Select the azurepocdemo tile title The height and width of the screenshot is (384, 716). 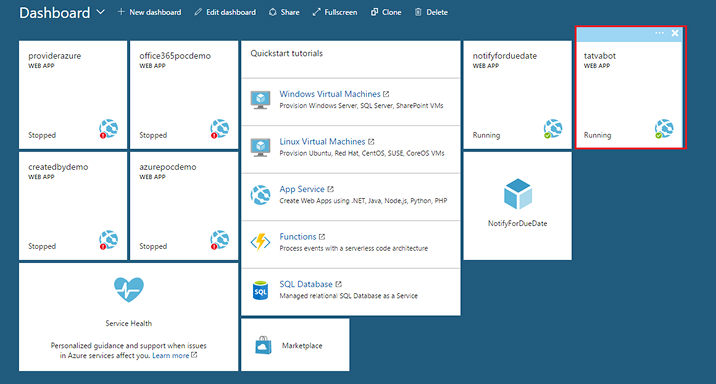pyautogui.click(x=168, y=167)
